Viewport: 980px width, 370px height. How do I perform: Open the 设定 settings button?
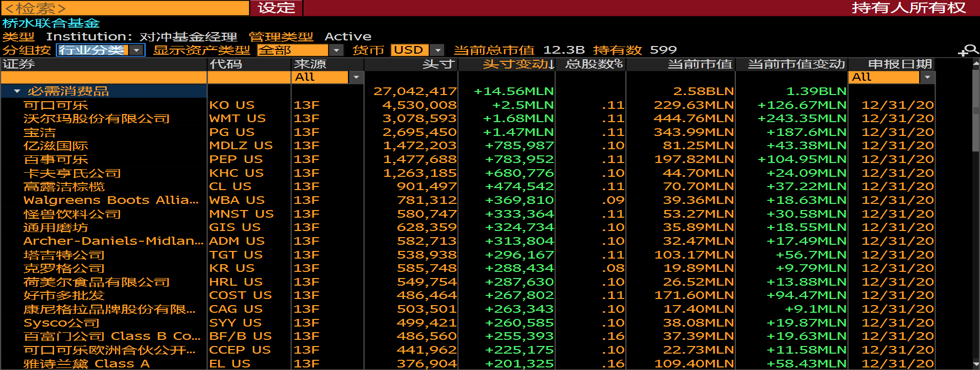tap(276, 8)
